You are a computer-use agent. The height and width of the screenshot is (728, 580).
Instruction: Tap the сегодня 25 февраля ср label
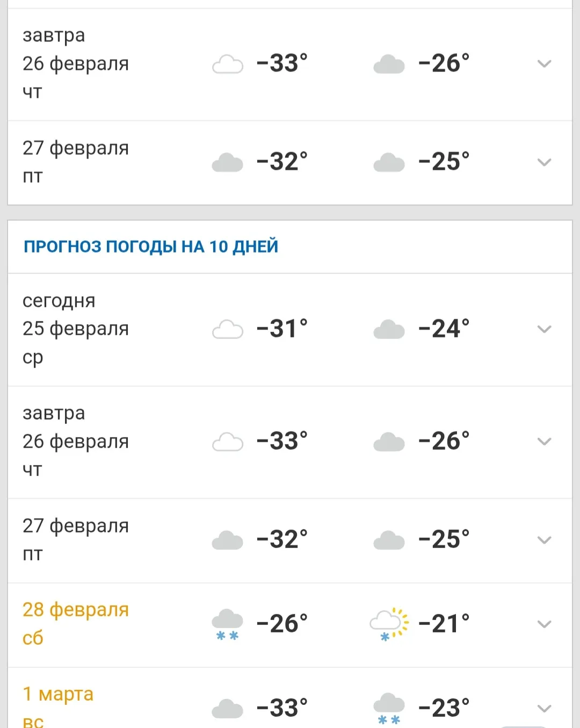click(76, 329)
